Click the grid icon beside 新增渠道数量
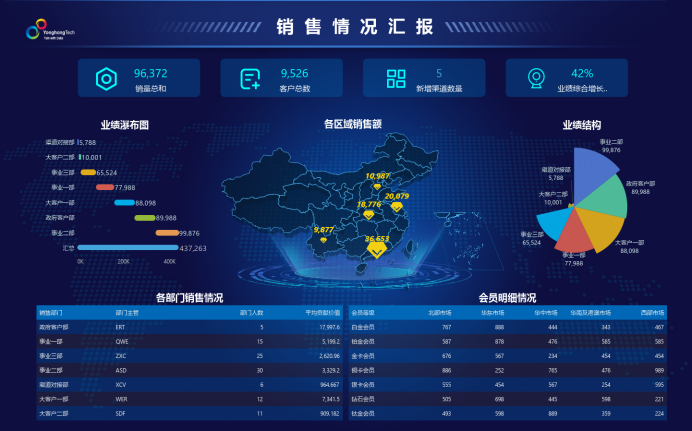 tap(396, 79)
